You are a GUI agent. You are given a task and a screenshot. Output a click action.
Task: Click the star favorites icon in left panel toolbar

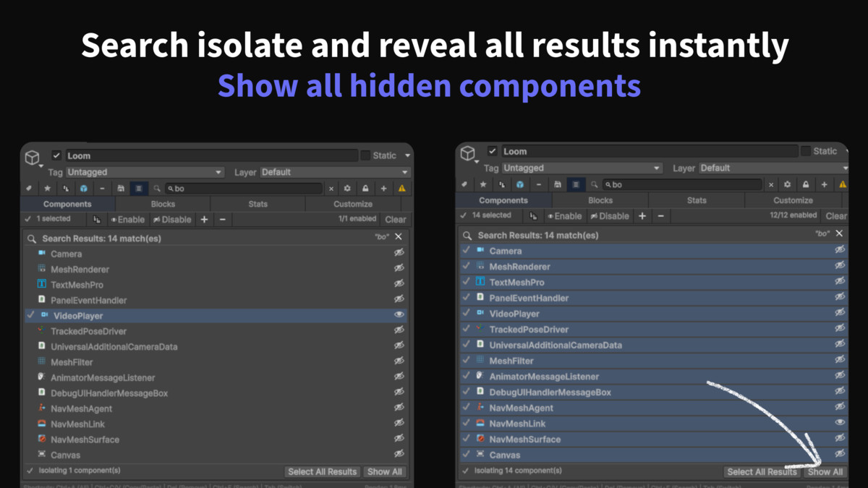tap(48, 189)
